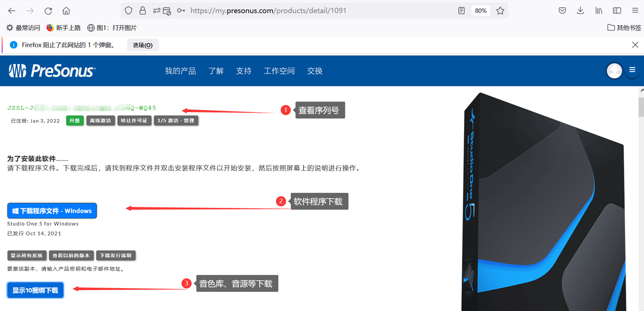
Task: Expand the 显示10捆绑下载 list
Action: point(35,290)
